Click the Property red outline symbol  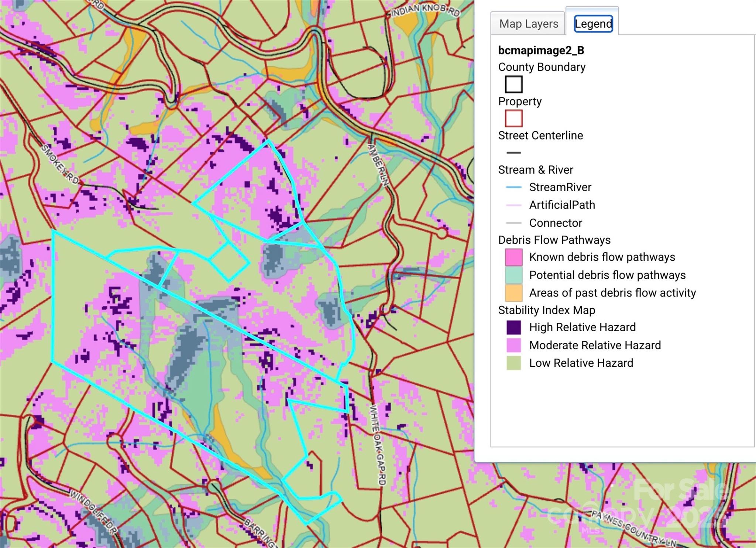pos(513,118)
